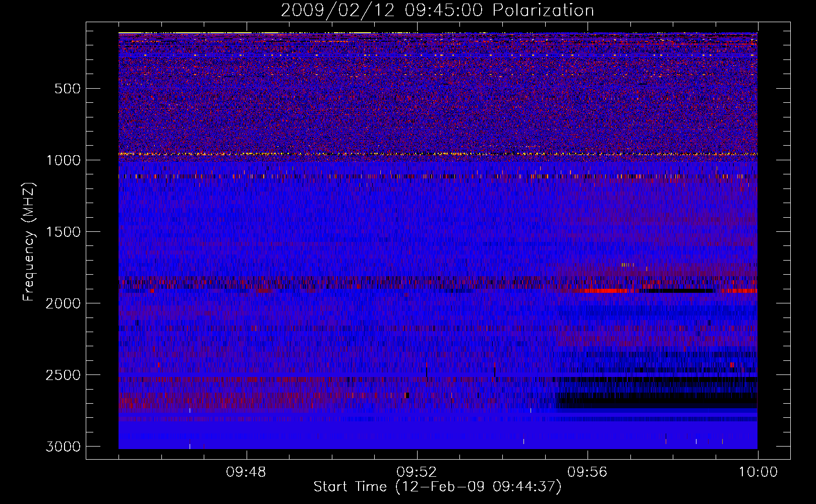
Task: Click the 1000 frequency tick label
Action: pos(64,160)
